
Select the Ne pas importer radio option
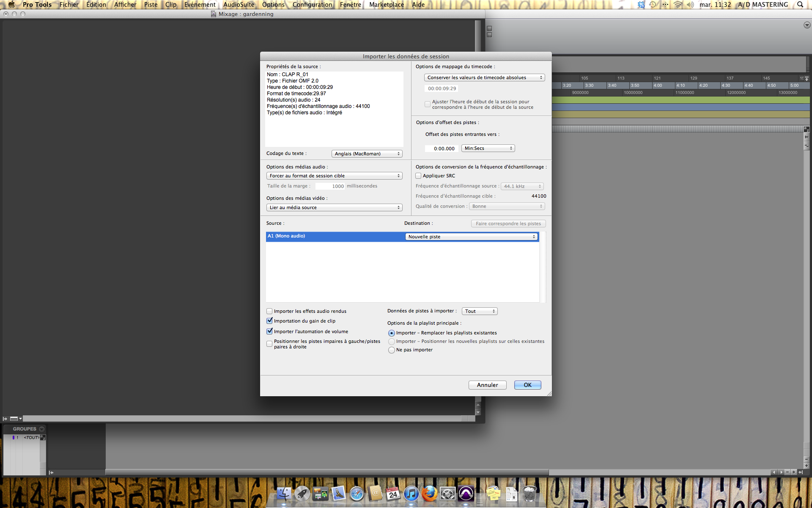click(x=391, y=350)
